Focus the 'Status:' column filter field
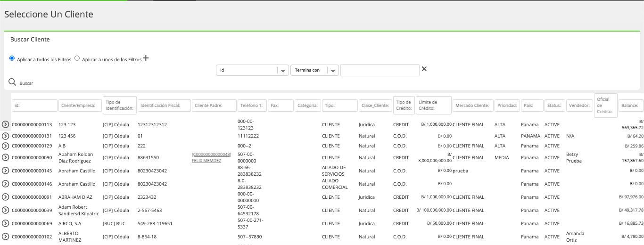The image size is (644, 245). [x=555, y=106]
